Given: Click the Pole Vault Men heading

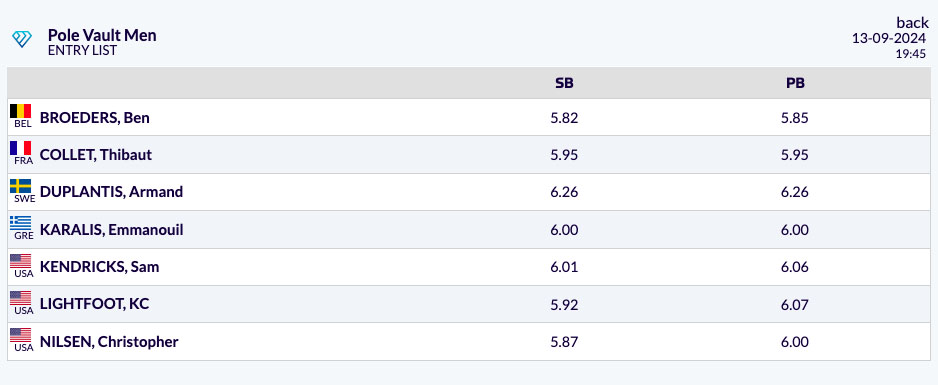Looking at the screenshot, I should coord(102,35).
